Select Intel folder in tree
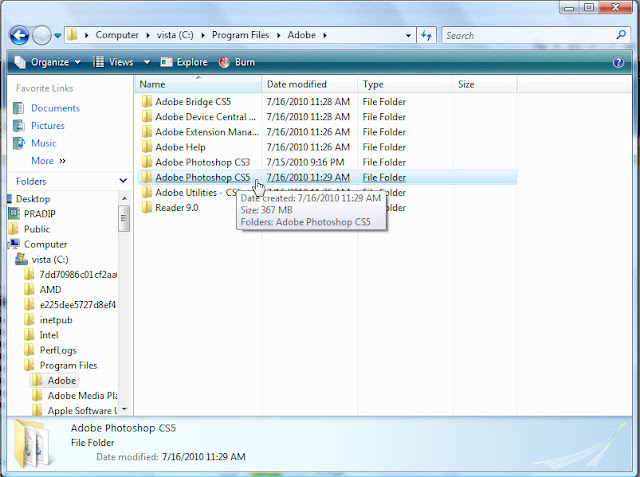Viewport: 640px width, 477px height. pyautogui.click(x=49, y=335)
